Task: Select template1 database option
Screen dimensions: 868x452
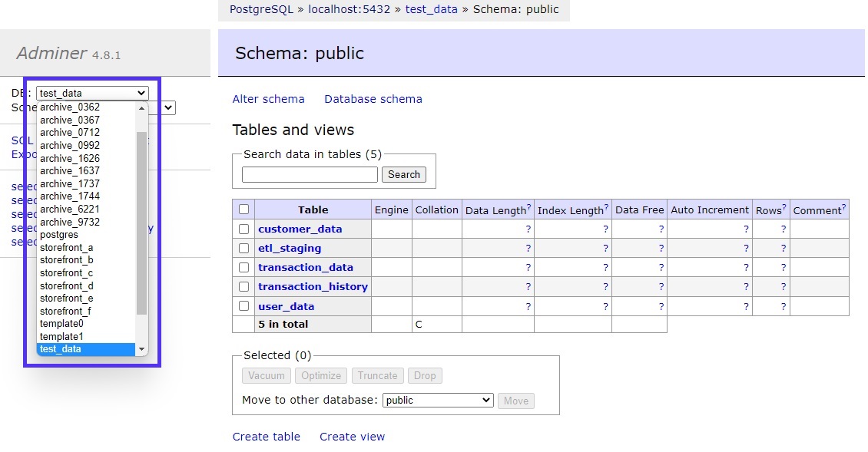Action: 61,337
